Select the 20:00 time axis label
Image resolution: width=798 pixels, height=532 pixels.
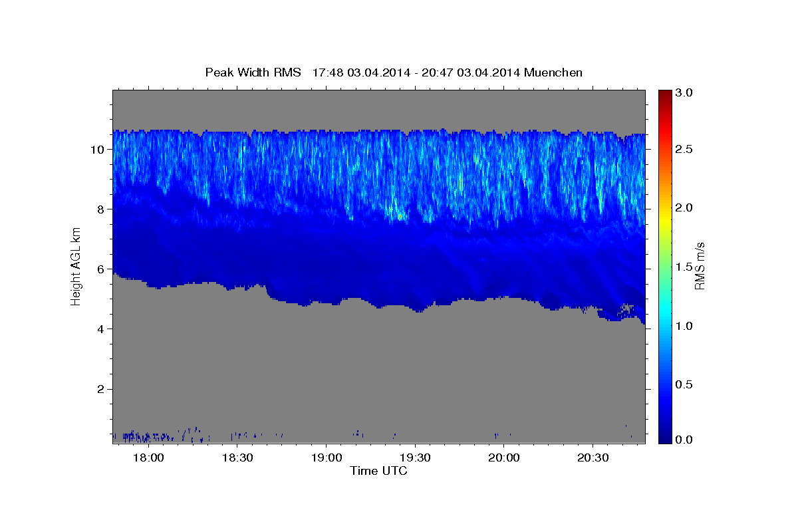click(503, 458)
